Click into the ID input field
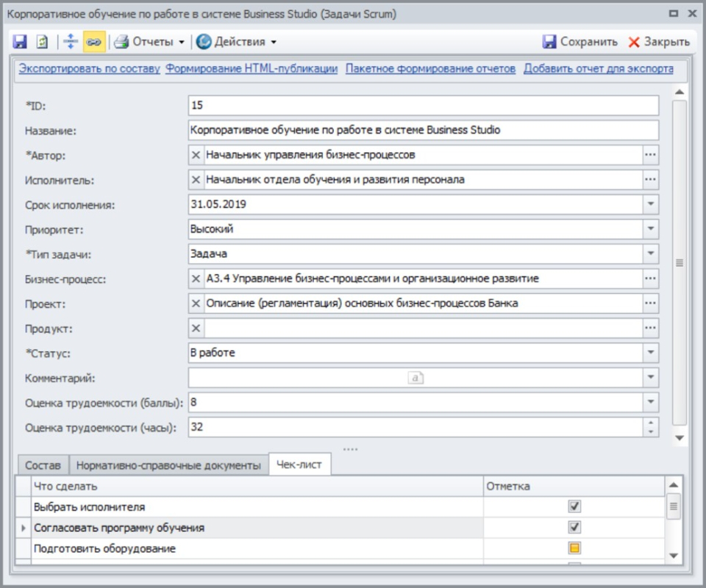 [424, 106]
